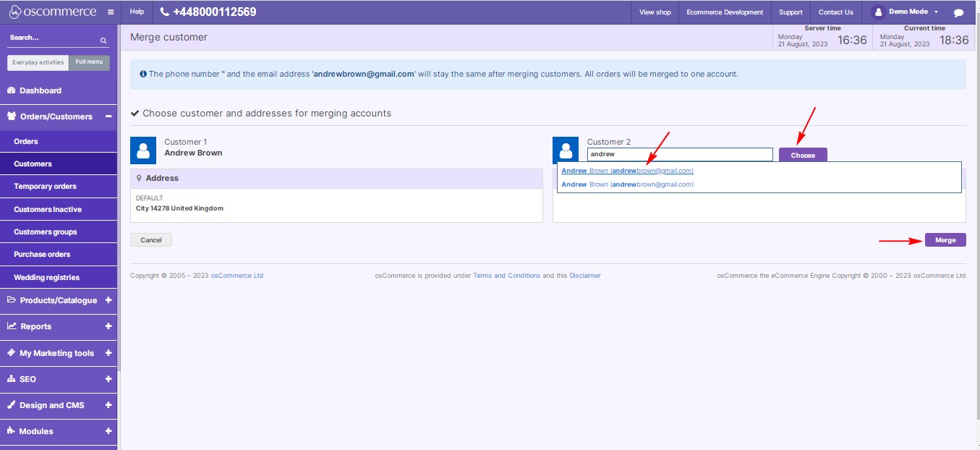Click Customer 1 avatar icon

(143, 150)
